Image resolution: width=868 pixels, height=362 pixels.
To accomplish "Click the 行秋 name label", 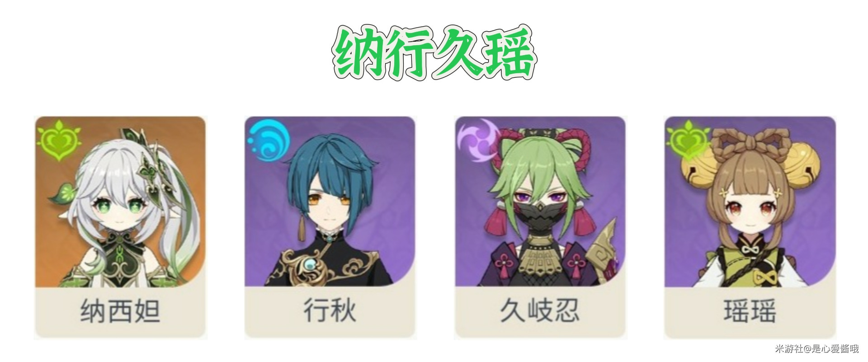I will pyautogui.click(x=330, y=311).
